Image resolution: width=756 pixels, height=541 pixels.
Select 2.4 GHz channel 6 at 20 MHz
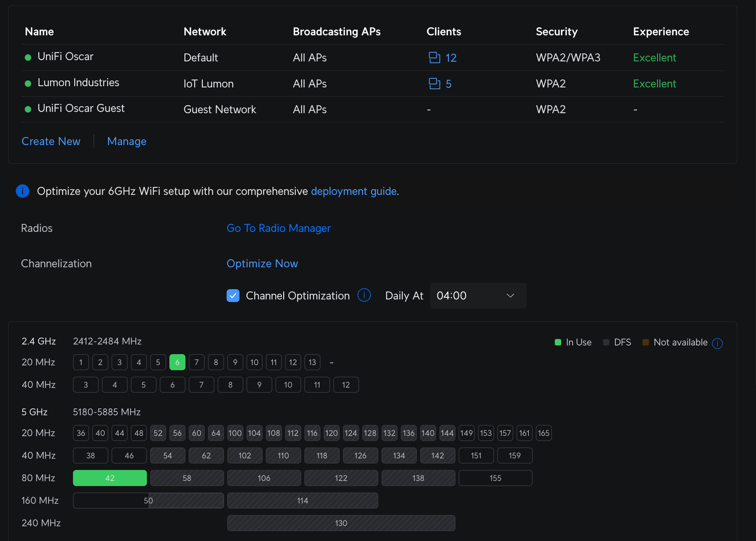(177, 362)
